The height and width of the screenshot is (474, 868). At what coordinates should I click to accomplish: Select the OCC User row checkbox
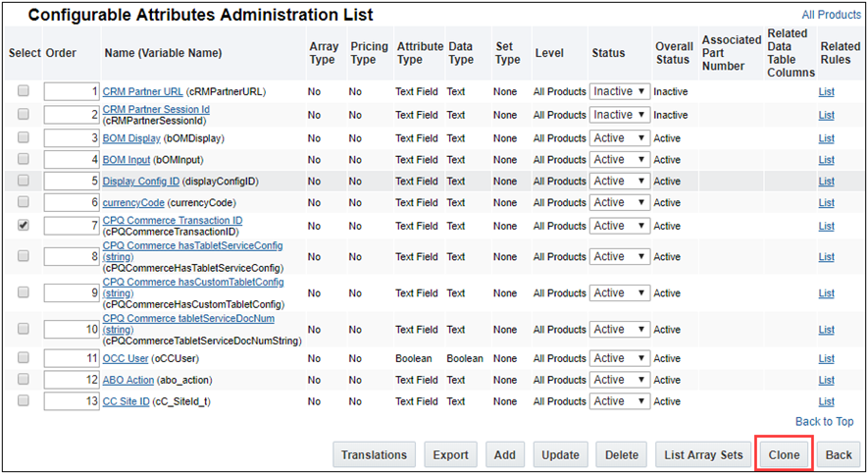pyautogui.click(x=24, y=358)
